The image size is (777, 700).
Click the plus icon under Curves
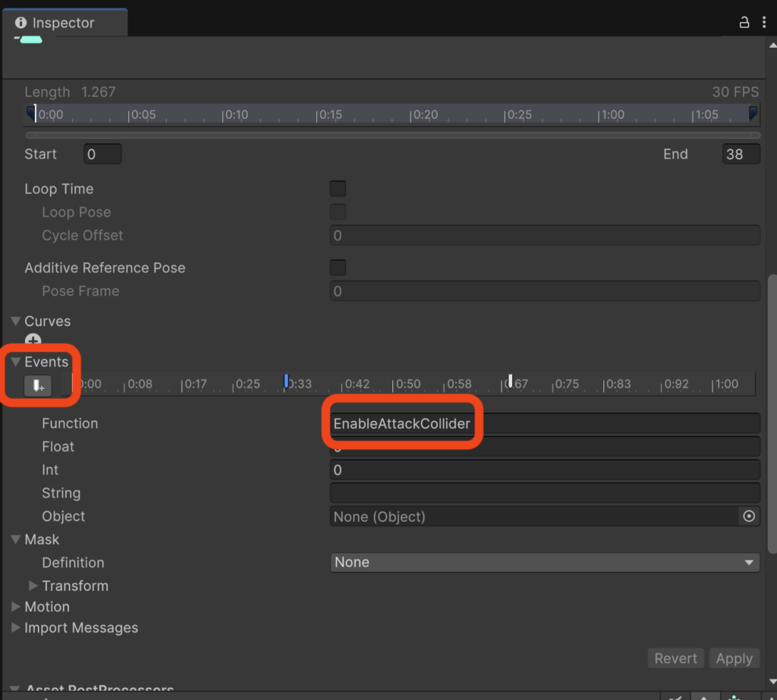33,341
